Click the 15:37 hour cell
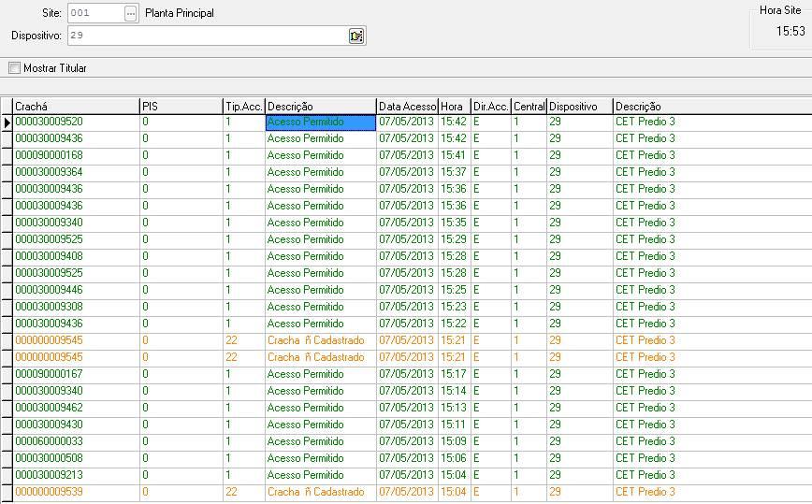Image resolution: width=812 pixels, height=504 pixels. 454,172
